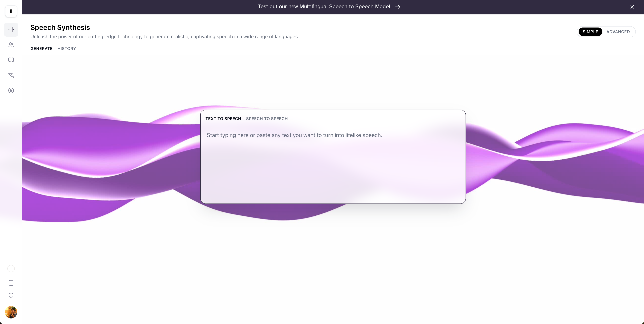The image size is (644, 324).
Task: Click the empty circle sidebar icon
Action: pos(11,269)
